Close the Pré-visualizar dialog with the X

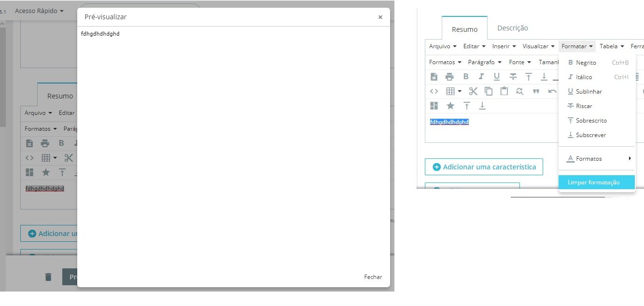[x=380, y=17]
